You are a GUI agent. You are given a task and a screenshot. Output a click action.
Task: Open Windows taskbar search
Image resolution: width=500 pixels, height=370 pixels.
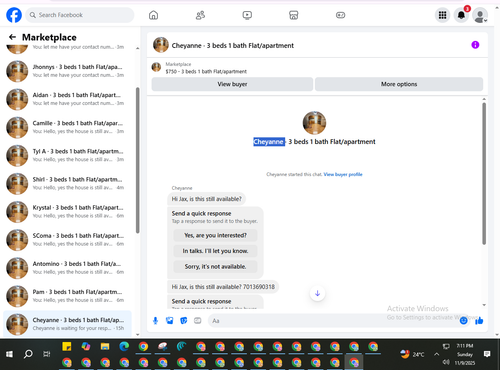click(28, 354)
